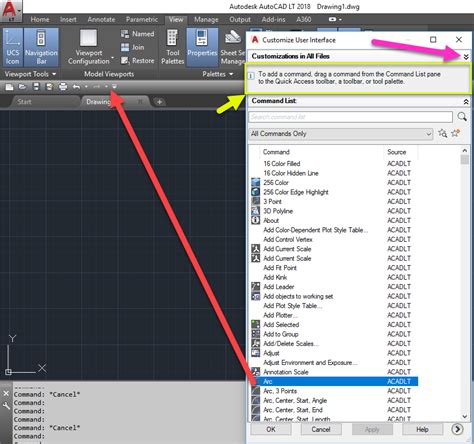Switch to the Output ribbon tab
474x444 pixels.
pyautogui.click(x=240, y=19)
